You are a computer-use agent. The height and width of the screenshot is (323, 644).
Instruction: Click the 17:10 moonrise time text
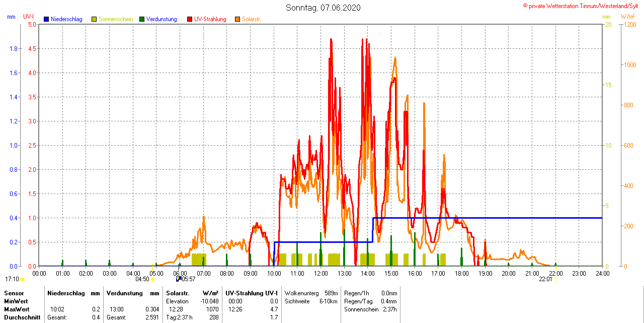12,279
